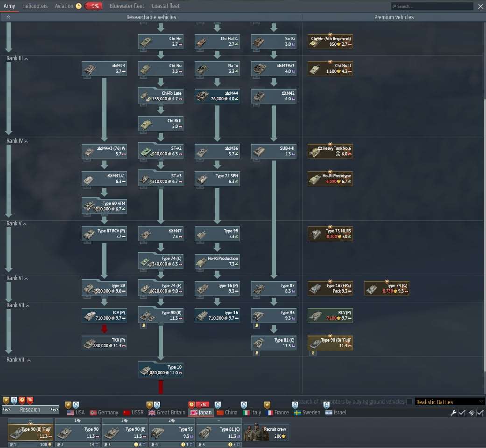The image size is (486, 448).
Task: Switch to the Helicopters tab
Action: point(35,6)
